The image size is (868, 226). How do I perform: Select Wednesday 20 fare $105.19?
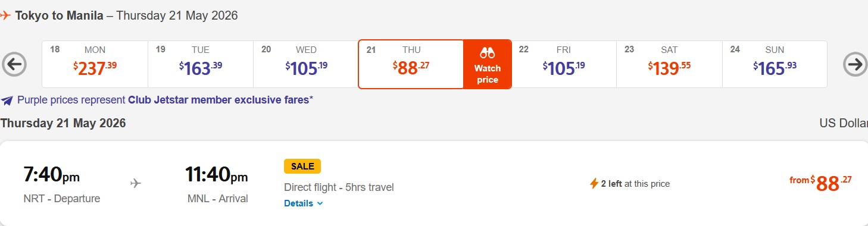pos(306,64)
